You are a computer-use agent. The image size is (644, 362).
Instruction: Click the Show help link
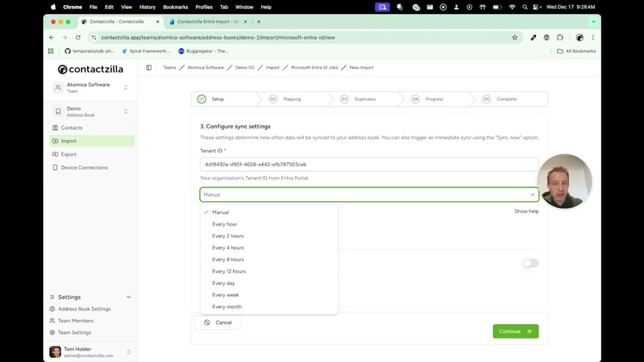tap(526, 211)
